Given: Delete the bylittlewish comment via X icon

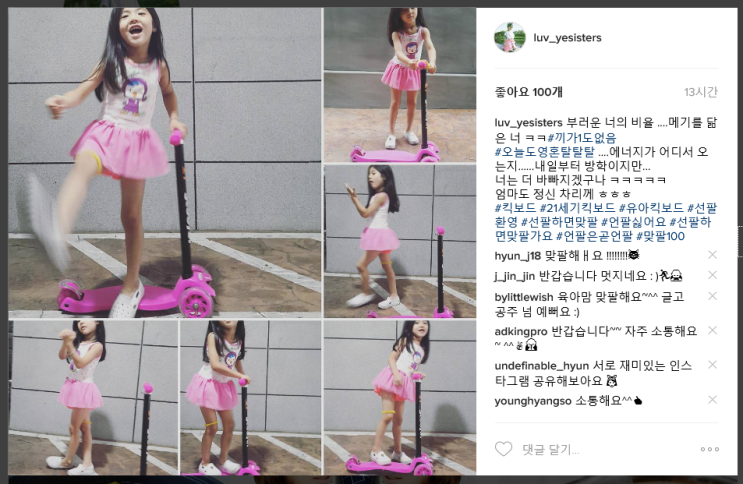Looking at the screenshot, I should [712, 296].
